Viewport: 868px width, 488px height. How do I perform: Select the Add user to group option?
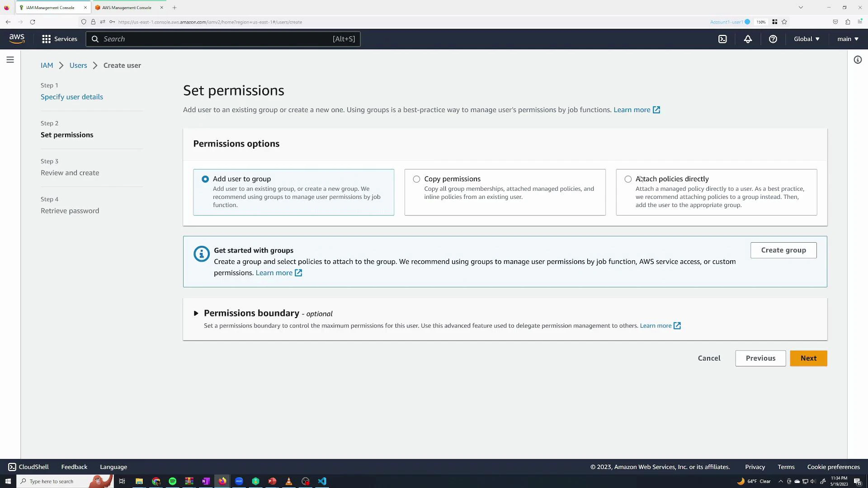pyautogui.click(x=205, y=179)
